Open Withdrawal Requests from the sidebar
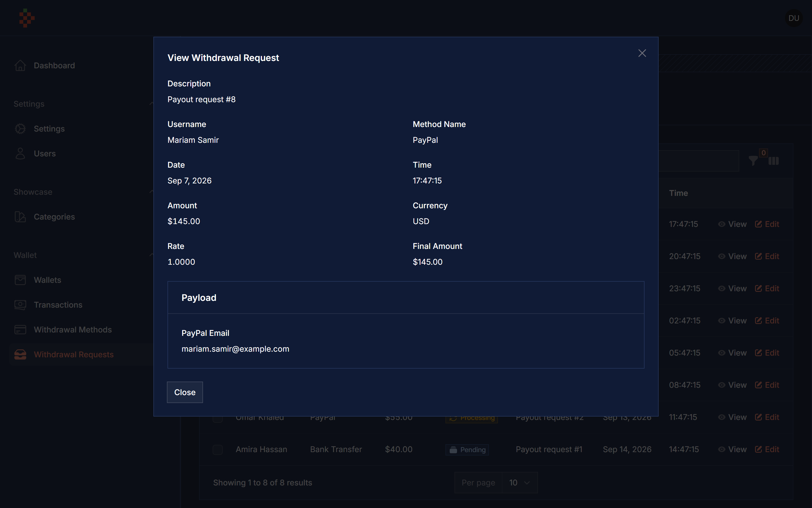Image resolution: width=812 pixels, height=508 pixels. (x=74, y=354)
